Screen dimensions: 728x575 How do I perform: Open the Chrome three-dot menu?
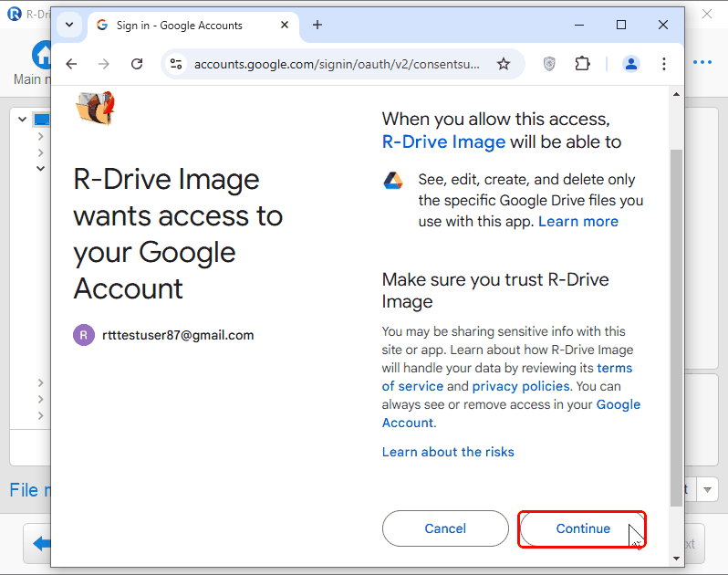coord(664,64)
